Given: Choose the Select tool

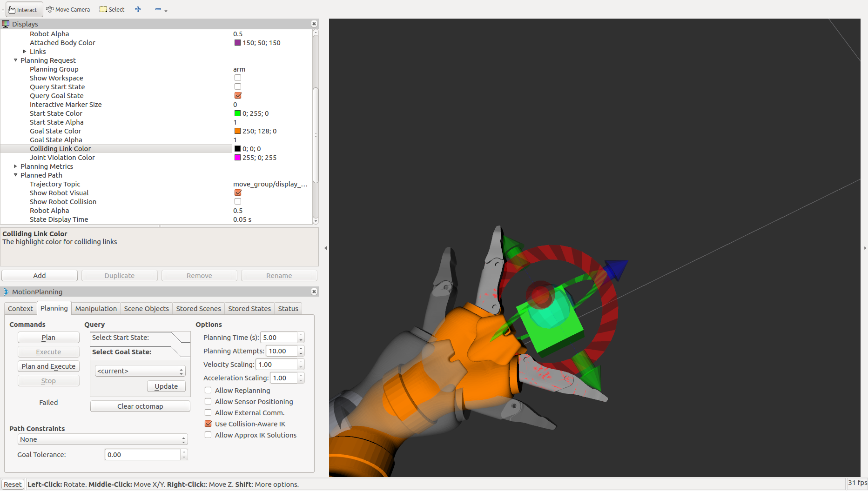Looking at the screenshot, I should [112, 9].
